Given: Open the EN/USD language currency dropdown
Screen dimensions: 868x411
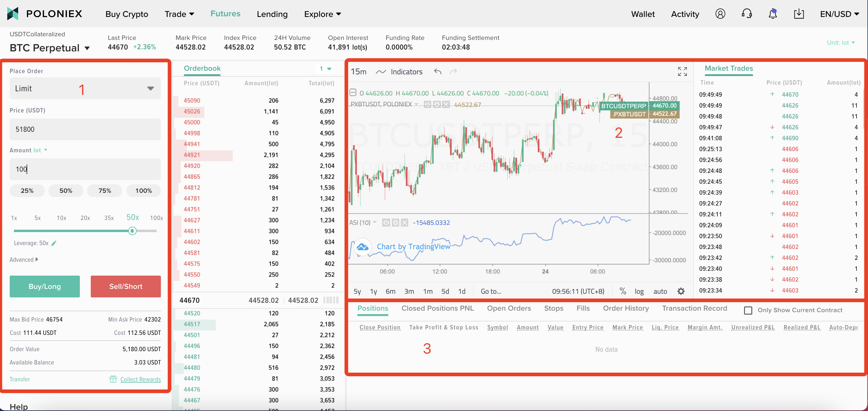Looking at the screenshot, I should (839, 14).
